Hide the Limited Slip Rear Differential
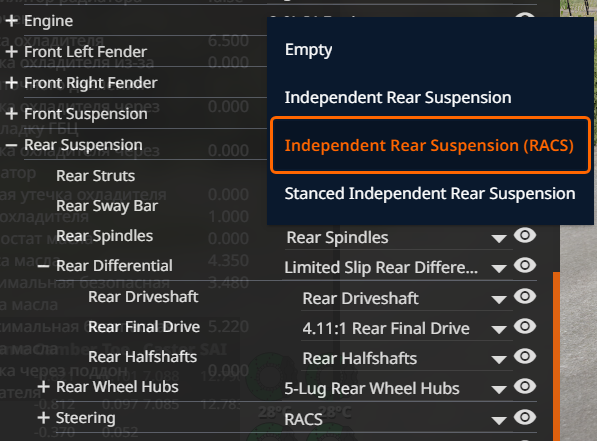The width and height of the screenshot is (597, 441). point(525,265)
